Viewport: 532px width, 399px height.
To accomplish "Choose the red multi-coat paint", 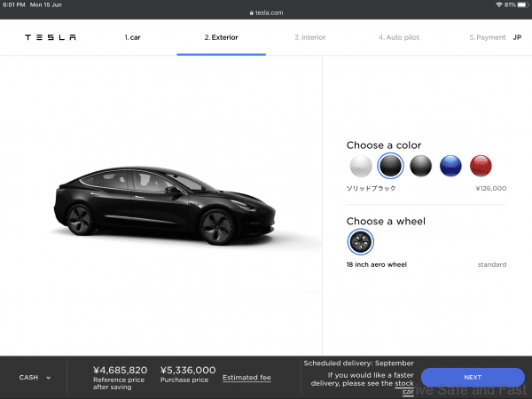I will tap(481, 166).
